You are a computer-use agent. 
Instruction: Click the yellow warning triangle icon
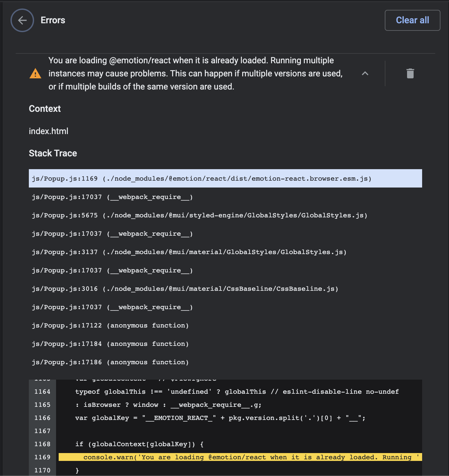[x=35, y=73]
